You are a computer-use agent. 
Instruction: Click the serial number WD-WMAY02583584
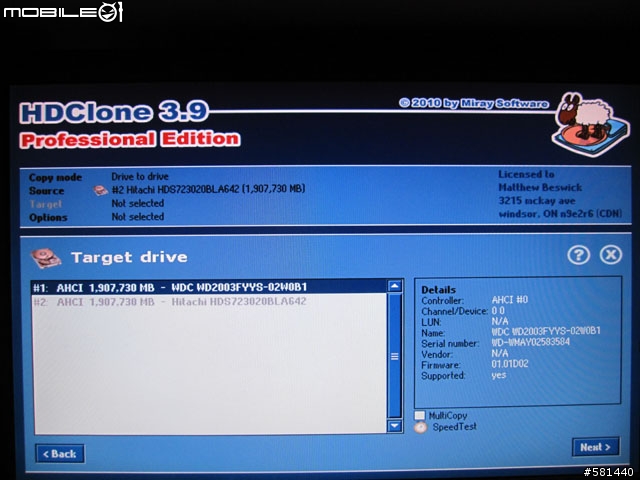coord(531,342)
